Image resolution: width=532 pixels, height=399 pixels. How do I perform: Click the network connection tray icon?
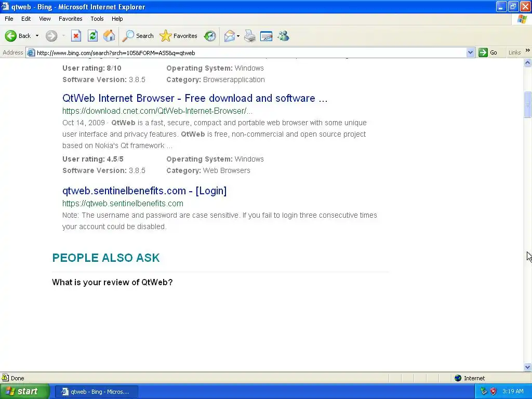(x=484, y=392)
